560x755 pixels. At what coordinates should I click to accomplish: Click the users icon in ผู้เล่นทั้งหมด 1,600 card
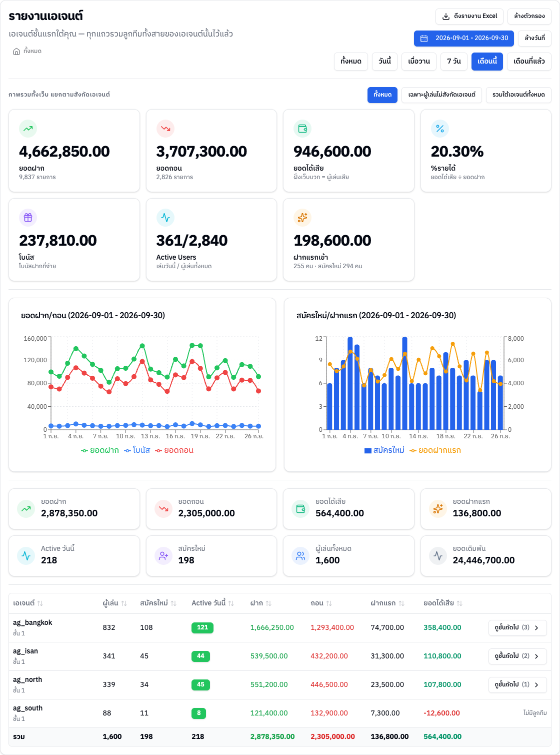(x=300, y=556)
